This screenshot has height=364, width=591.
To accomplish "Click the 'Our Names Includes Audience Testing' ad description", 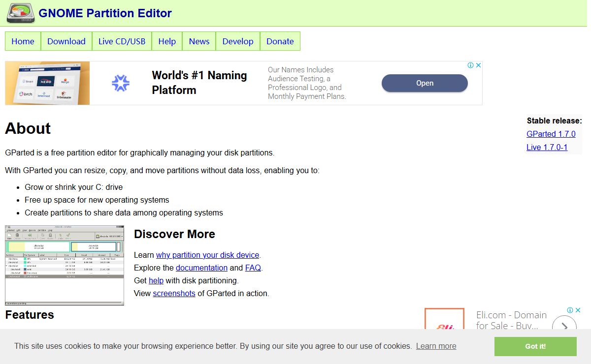I will pos(307,83).
